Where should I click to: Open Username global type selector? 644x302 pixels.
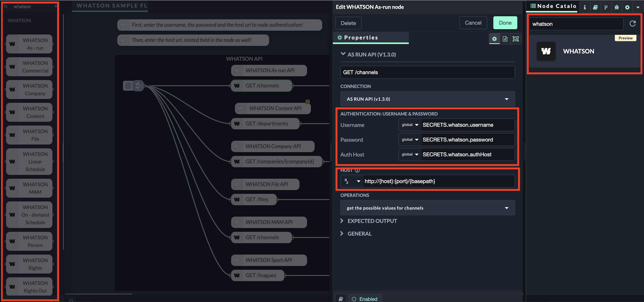point(410,125)
